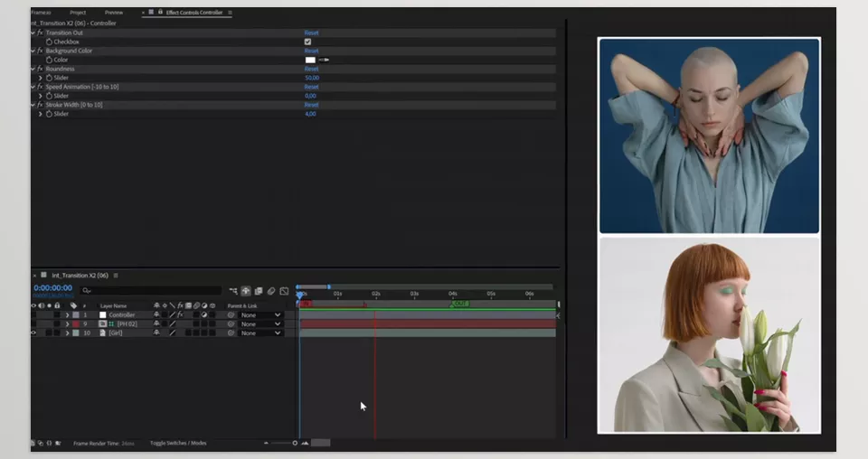Click the stopwatch next to Checkbox property
Image resolution: width=868 pixels, height=459 pixels.
click(49, 42)
